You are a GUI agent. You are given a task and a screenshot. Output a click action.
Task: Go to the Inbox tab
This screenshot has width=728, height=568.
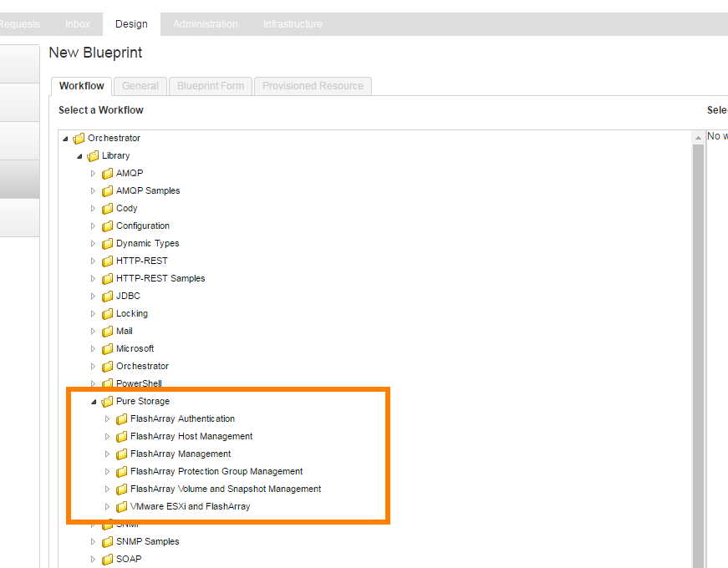78,24
